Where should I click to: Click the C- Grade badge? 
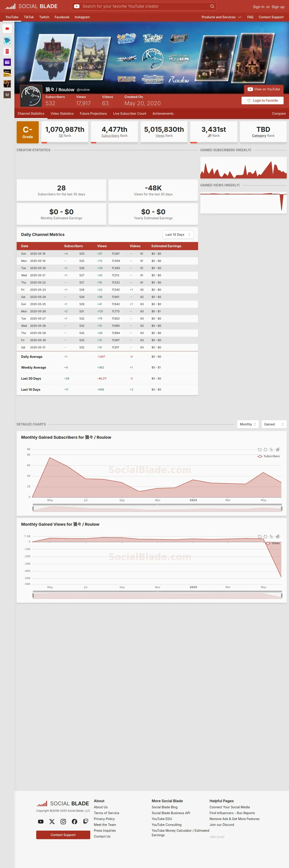pyautogui.click(x=28, y=132)
